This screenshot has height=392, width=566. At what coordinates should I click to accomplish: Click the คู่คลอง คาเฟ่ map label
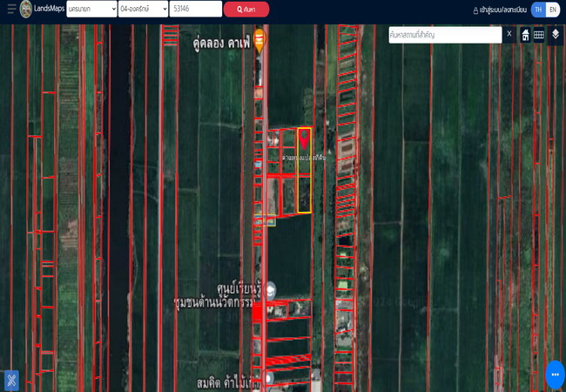pyautogui.click(x=221, y=44)
